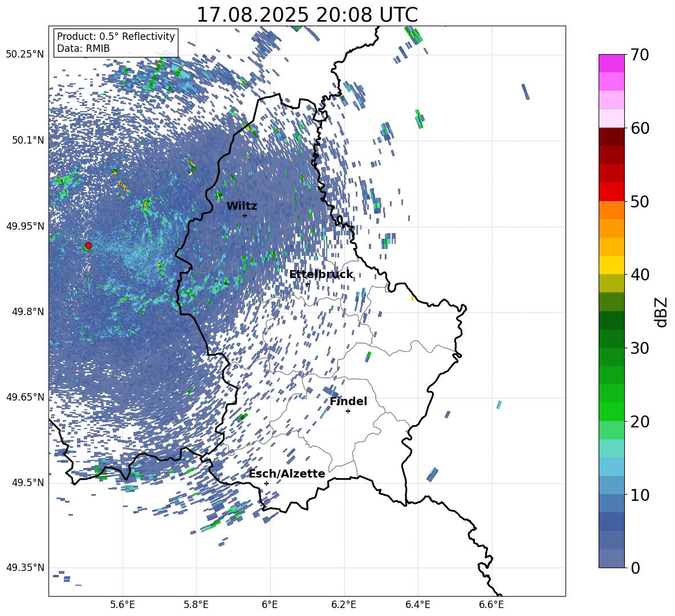Image resolution: width=675 pixels, height=616 pixels.
Task: Pick the orange swatch below 50
Action: [611, 210]
